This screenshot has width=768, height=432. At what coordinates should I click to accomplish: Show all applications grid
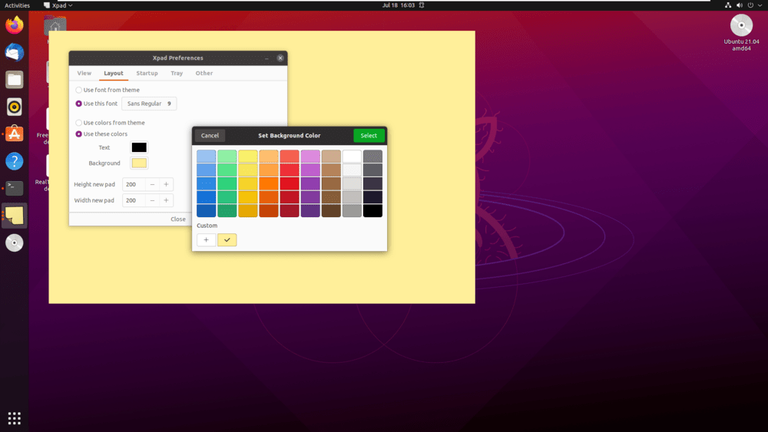[x=14, y=418]
